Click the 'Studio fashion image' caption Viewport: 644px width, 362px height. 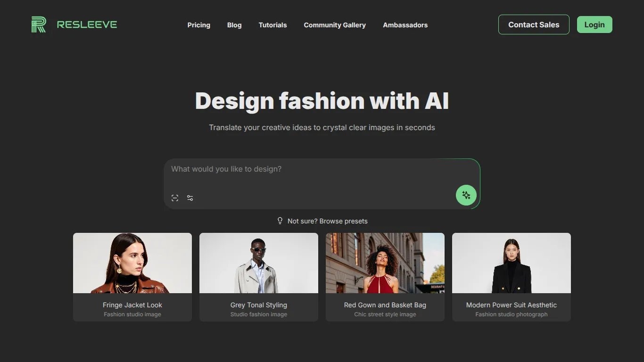pyautogui.click(x=259, y=314)
